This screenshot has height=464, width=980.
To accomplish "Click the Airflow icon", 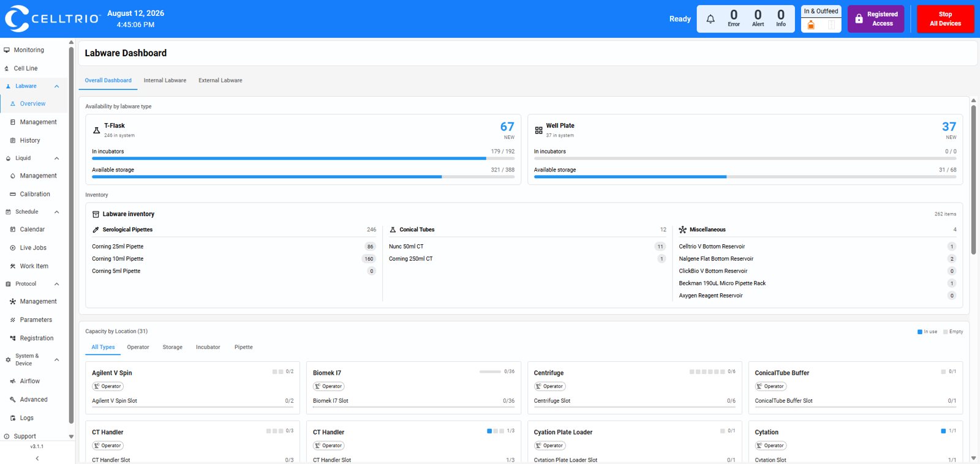I will (13, 381).
